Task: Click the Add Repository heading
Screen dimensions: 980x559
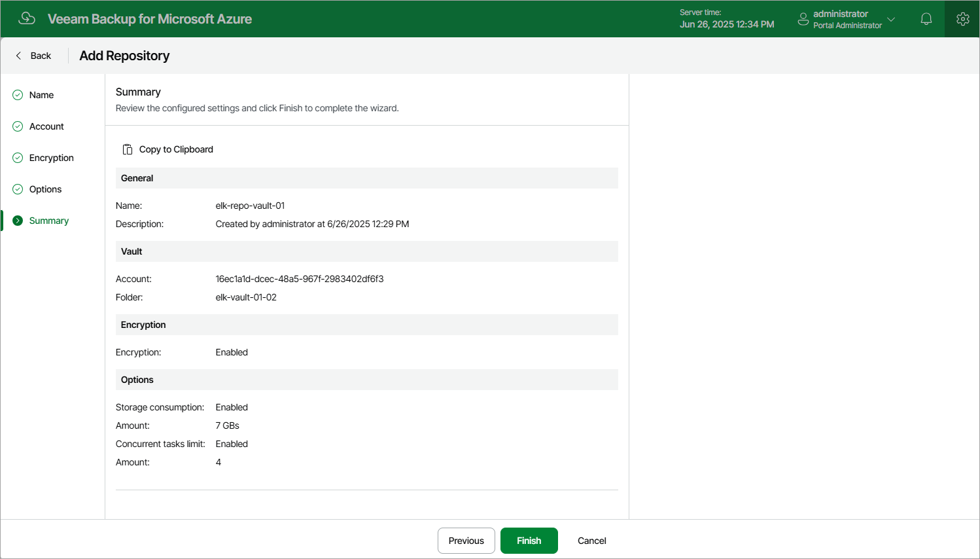Action: tap(124, 56)
